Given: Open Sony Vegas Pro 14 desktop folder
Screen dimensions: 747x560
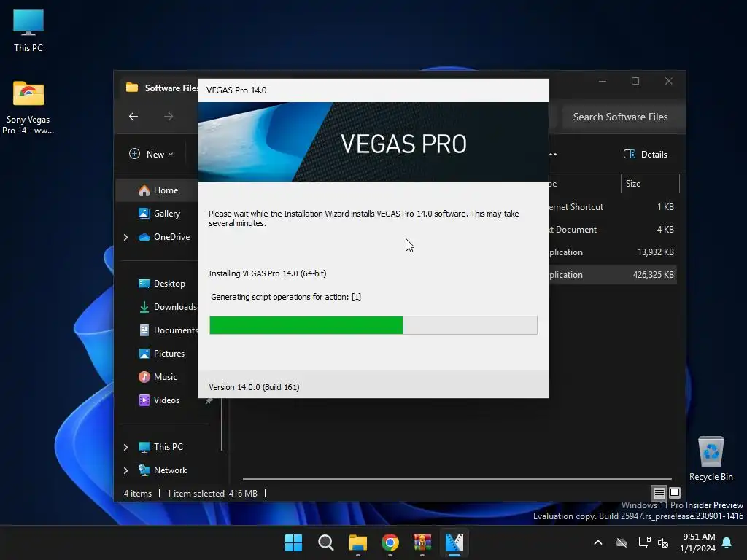Looking at the screenshot, I should coord(28,108).
